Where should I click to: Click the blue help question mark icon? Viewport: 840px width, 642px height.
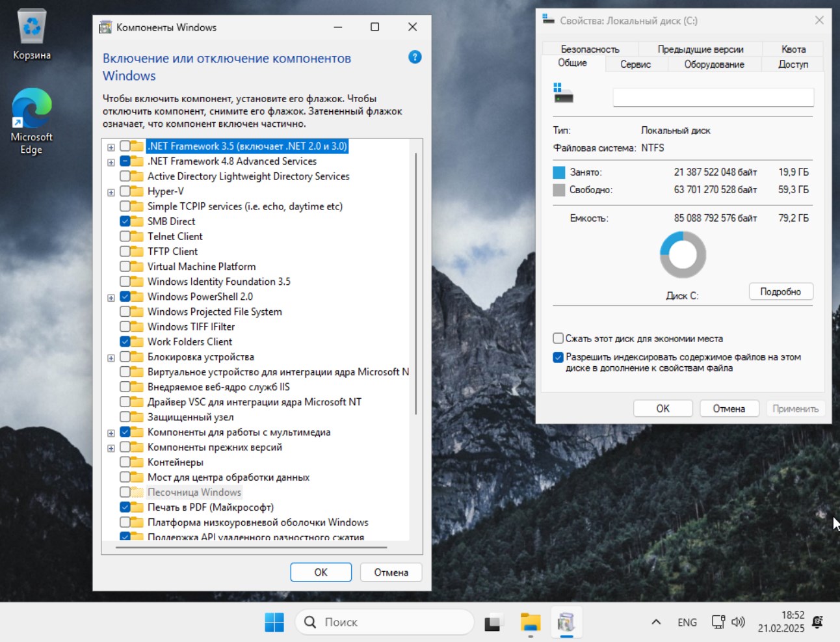coord(415,57)
